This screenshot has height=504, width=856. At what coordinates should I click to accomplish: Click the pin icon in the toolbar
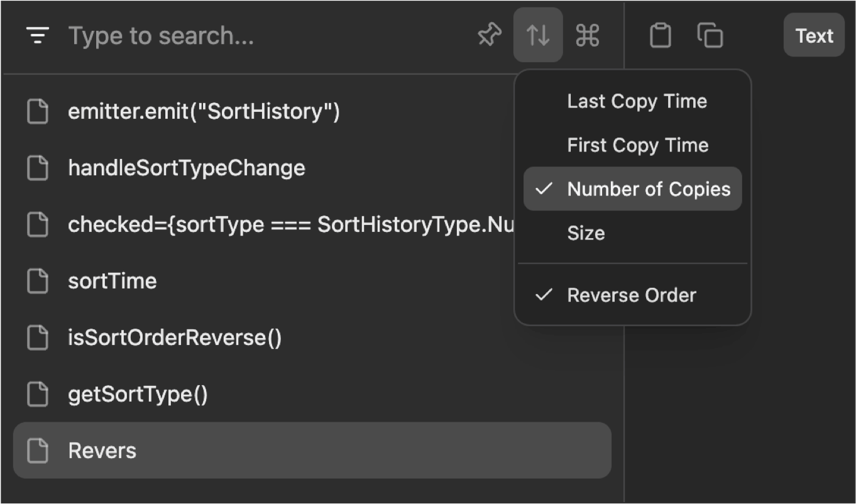click(x=490, y=35)
